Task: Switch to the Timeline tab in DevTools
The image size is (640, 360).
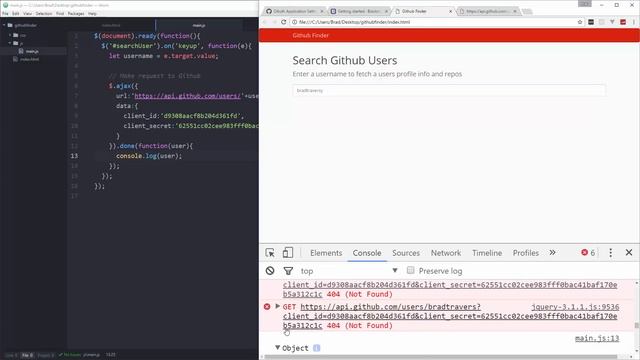Action: (487, 253)
